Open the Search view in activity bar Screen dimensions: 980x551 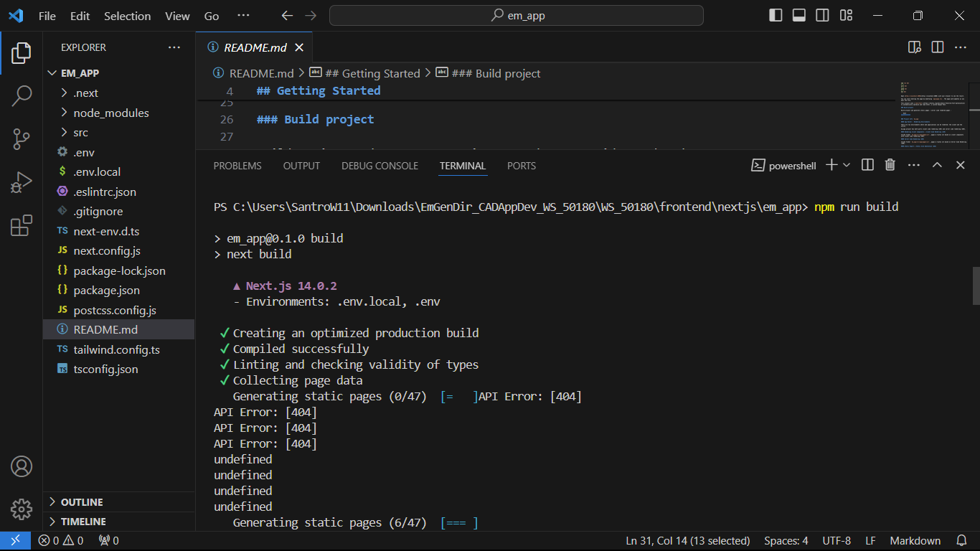[x=22, y=95]
